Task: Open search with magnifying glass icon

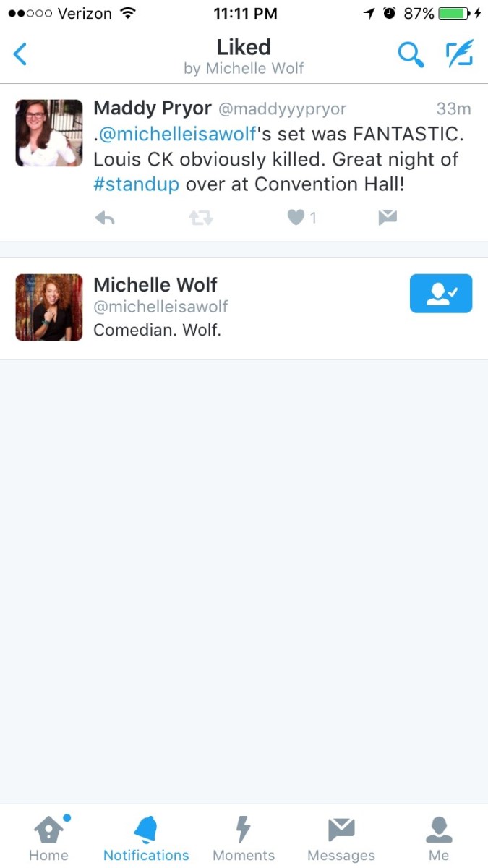Action: coord(411,54)
